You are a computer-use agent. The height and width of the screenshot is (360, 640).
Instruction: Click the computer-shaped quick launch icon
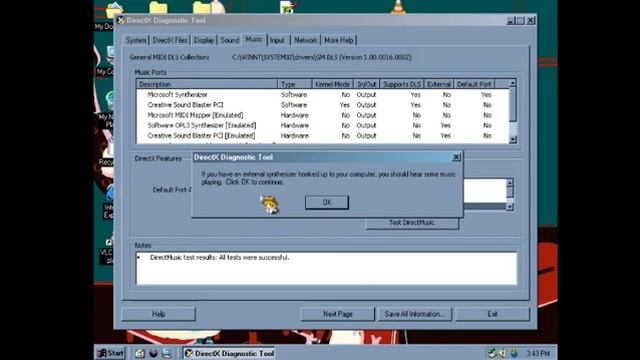click(x=167, y=353)
